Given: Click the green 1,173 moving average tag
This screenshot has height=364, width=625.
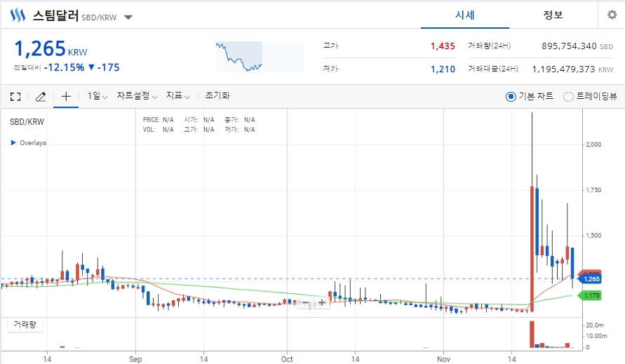Looking at the screenshot, I should coord(591,295).
